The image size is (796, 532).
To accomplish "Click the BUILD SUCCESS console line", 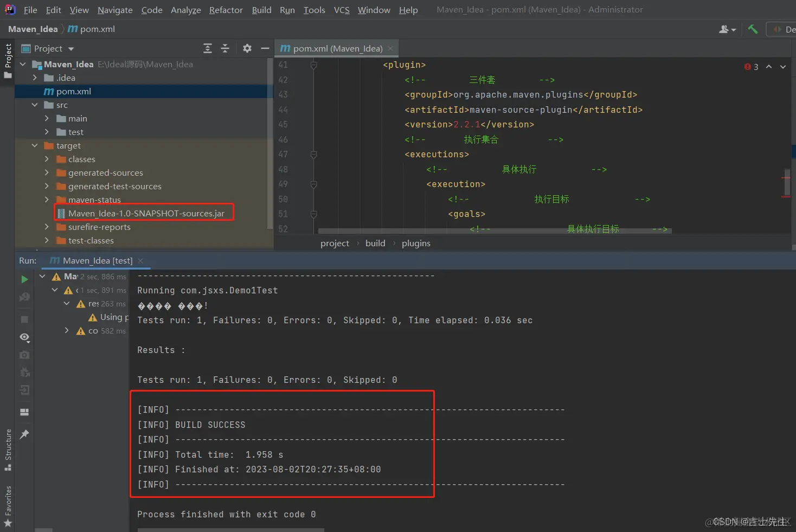I will coord(191,425).
